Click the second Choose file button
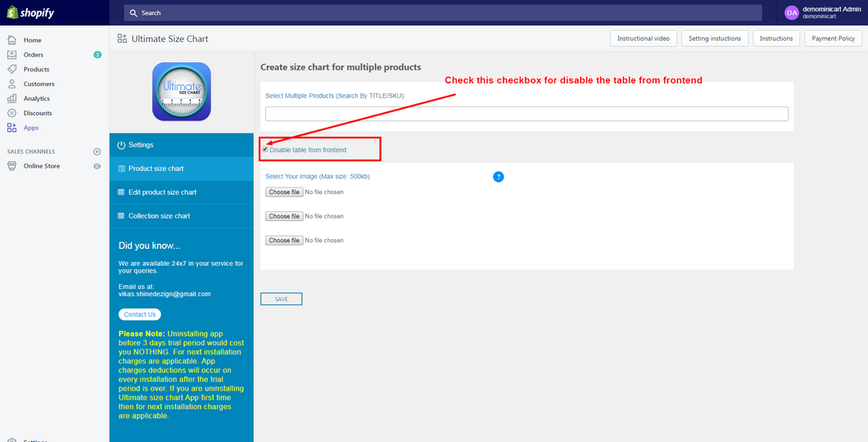The width and height of the screenshot is (868, 442). 284,216
